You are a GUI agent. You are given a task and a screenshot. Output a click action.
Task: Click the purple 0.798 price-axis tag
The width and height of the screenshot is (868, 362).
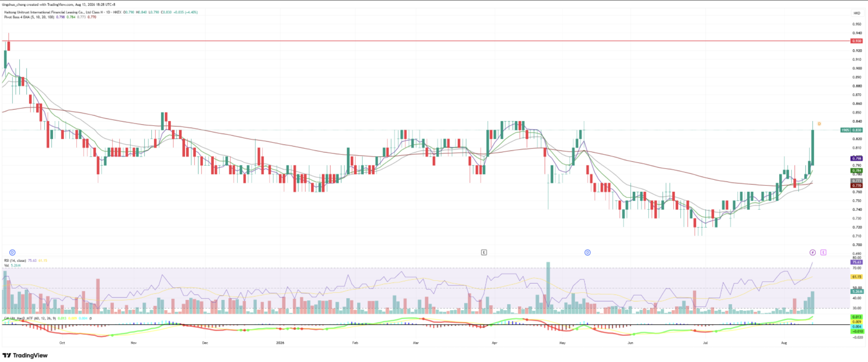pyautogui.click(x=856, y=159)
